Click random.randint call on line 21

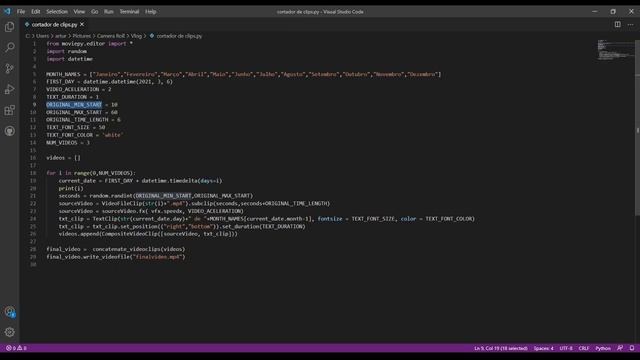[x=111, y=196]
